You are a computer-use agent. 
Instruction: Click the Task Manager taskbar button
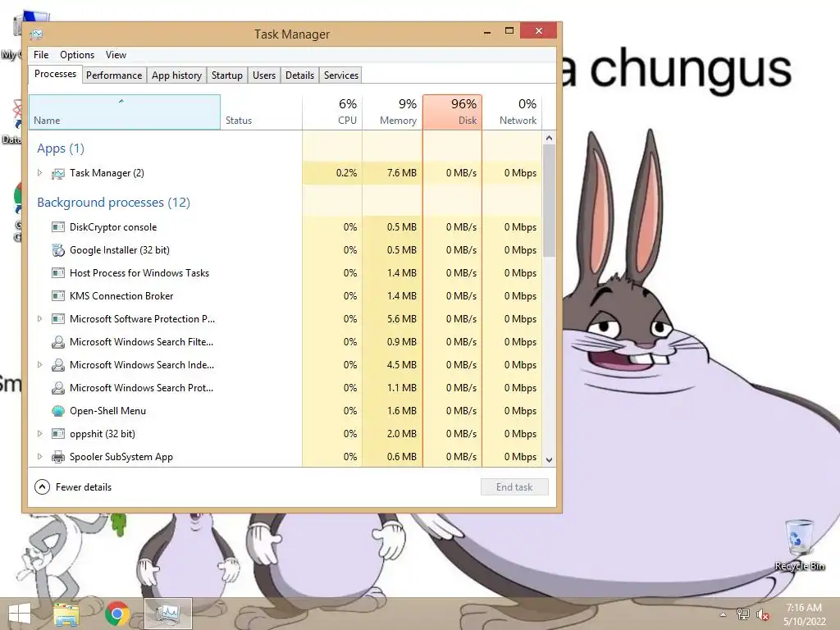(168, 614)
